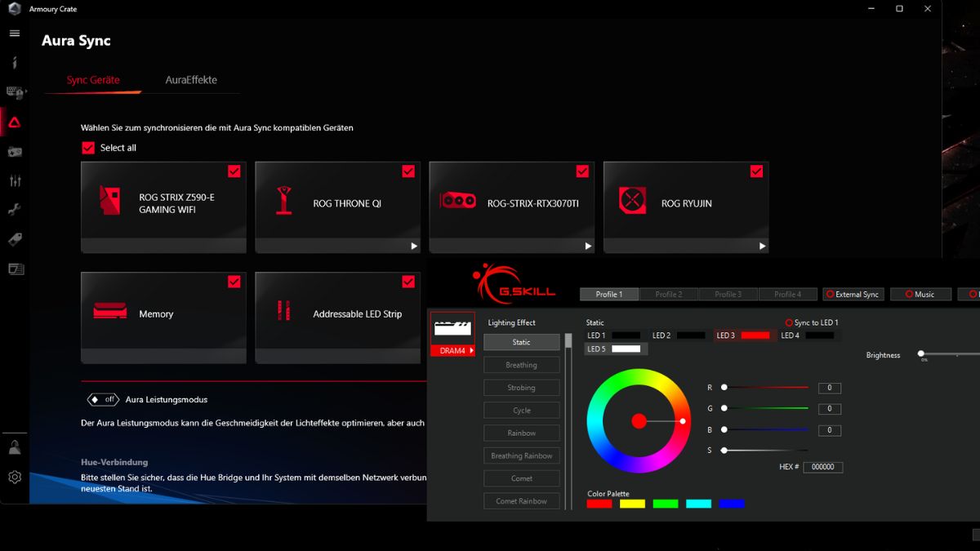980x551 pixels.
Task: Switch to the Sync Geräte tab
Action: pos(93,80)
